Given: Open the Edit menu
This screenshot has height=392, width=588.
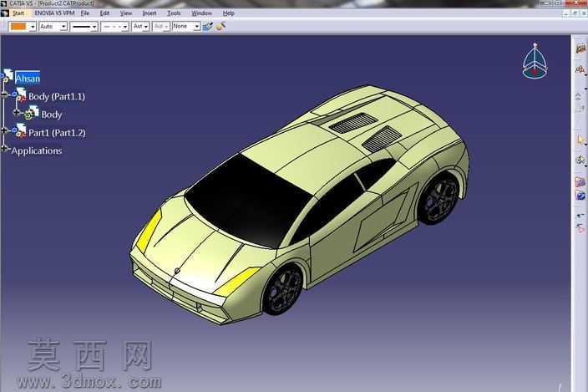Looking at the screenshot, I should [x=104, y=13].
